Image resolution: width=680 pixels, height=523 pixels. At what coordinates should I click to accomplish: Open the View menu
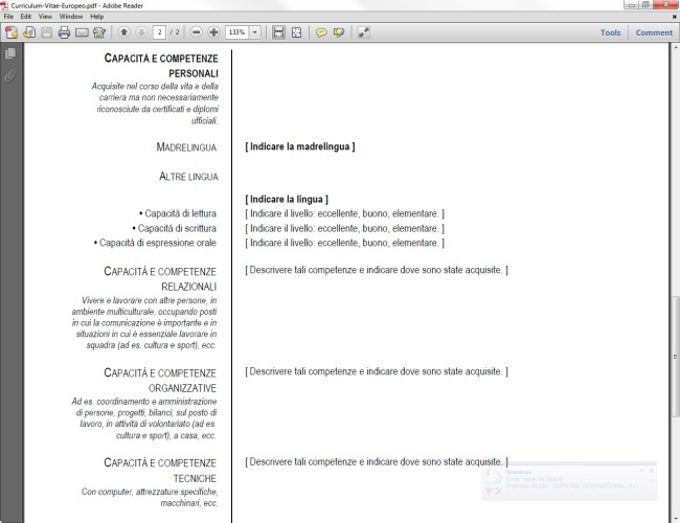coord(45,16)
